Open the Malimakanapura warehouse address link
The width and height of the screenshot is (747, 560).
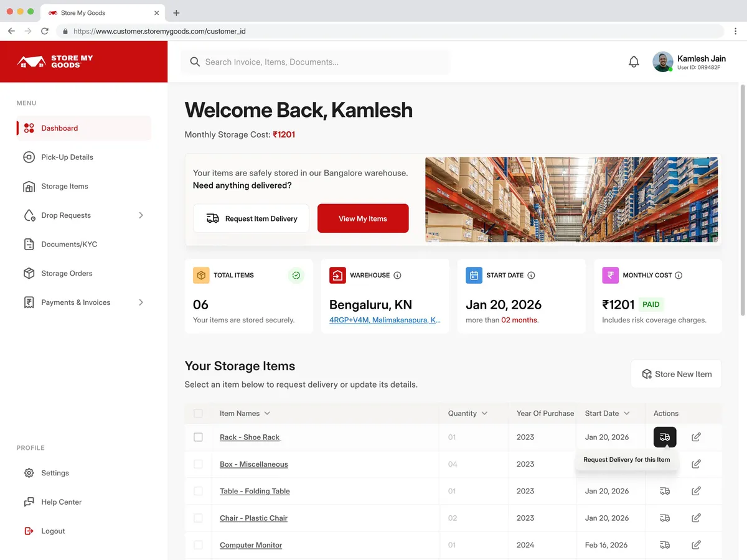pos(385,320)
